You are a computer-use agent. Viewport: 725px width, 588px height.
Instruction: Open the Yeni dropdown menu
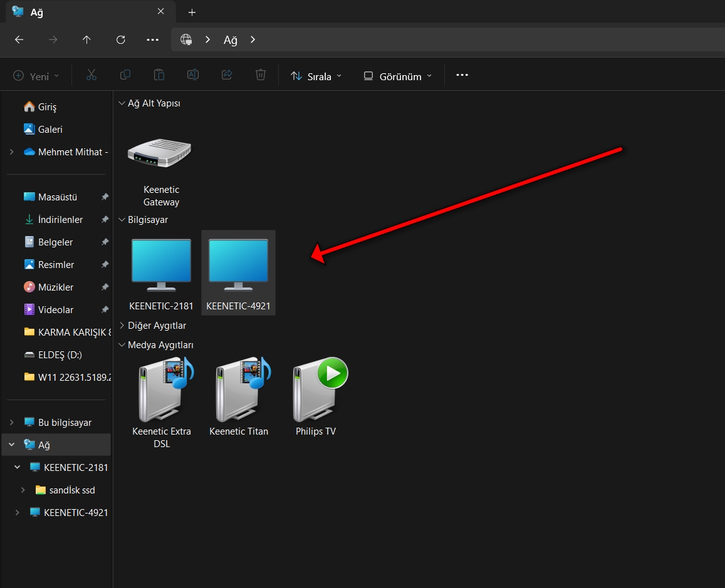pyautogui.click(x=36, y=76)
